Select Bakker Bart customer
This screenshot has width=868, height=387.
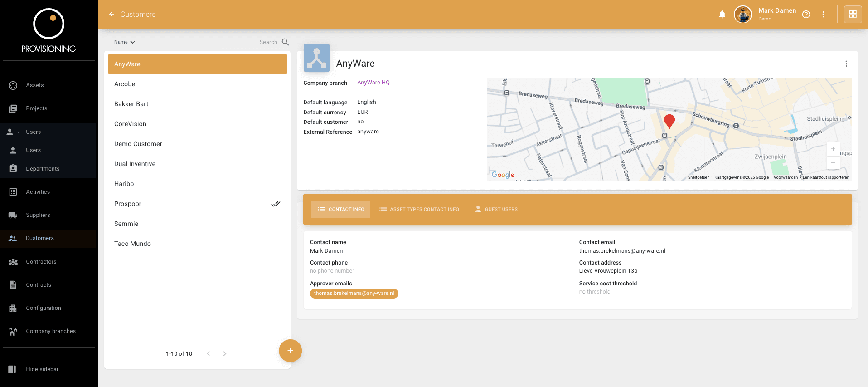[198, 104]
